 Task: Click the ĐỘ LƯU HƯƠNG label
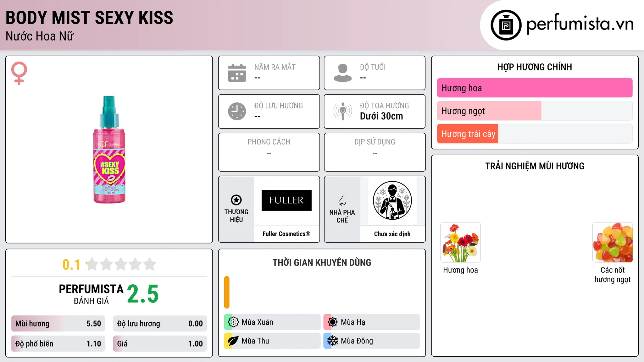(278, 106)
